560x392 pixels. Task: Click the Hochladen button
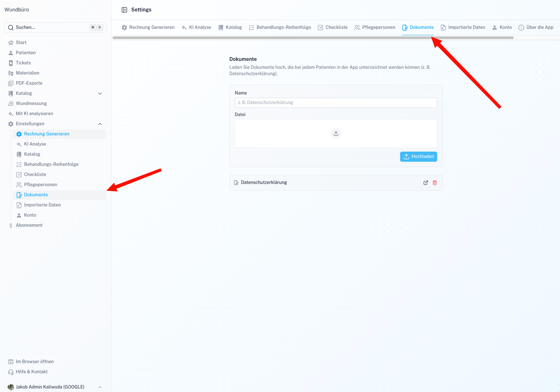(418, 157)
